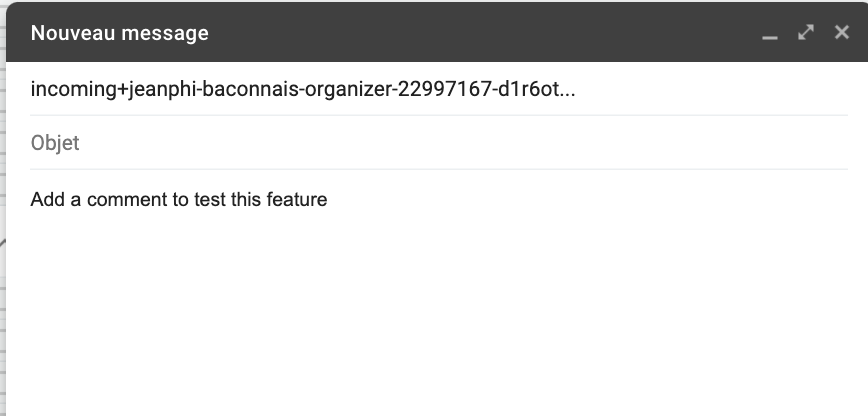Click the empty message body area below the text
Screen dimensions: 868x416
pyautogui.click(x=430, y=320)
